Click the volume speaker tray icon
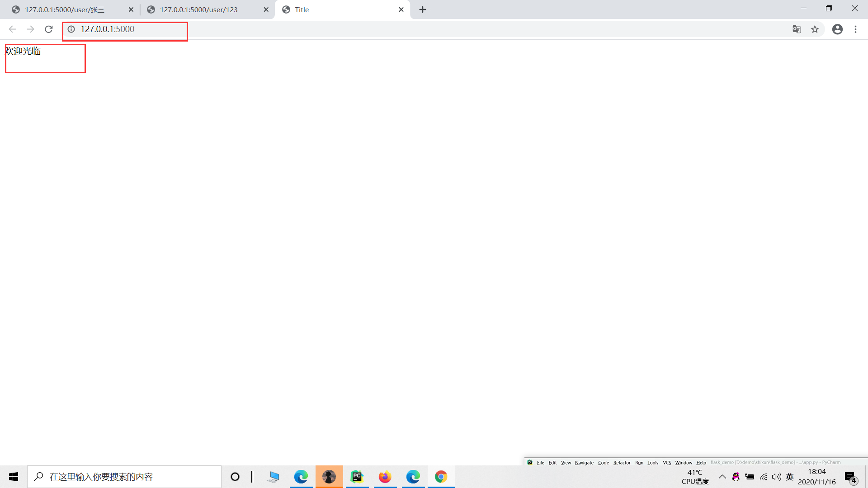The height and width of the screenshot is (488, 868). (x=777, y=477)
